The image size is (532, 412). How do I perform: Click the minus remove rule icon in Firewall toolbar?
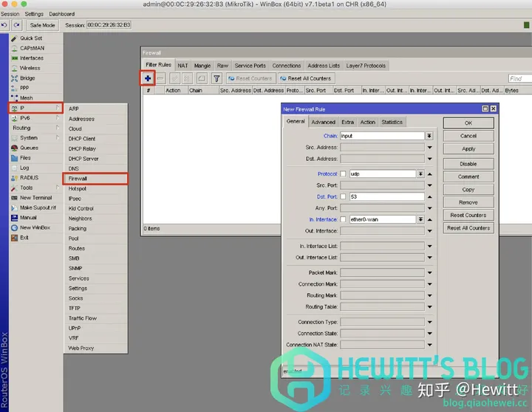point(160,79)
